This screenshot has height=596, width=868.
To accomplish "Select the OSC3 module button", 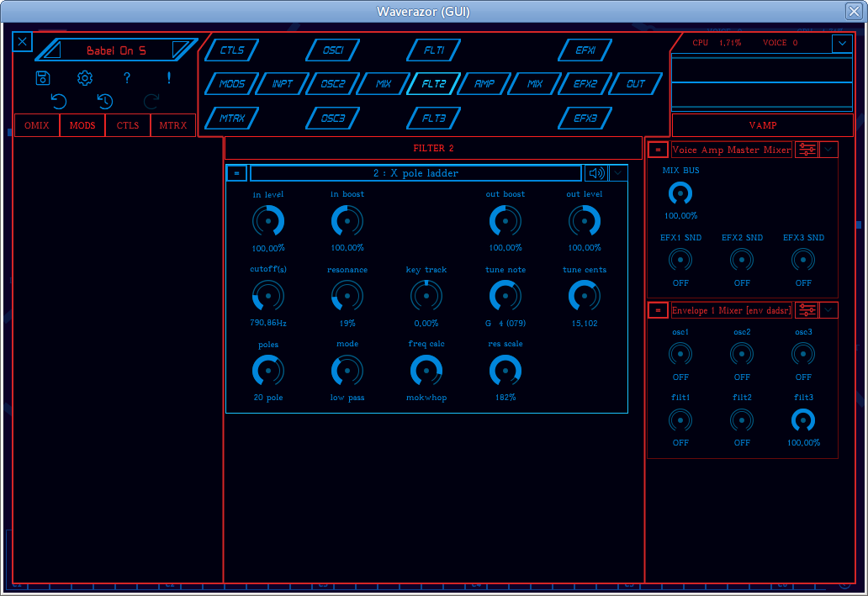I will (x=333, y=119).
